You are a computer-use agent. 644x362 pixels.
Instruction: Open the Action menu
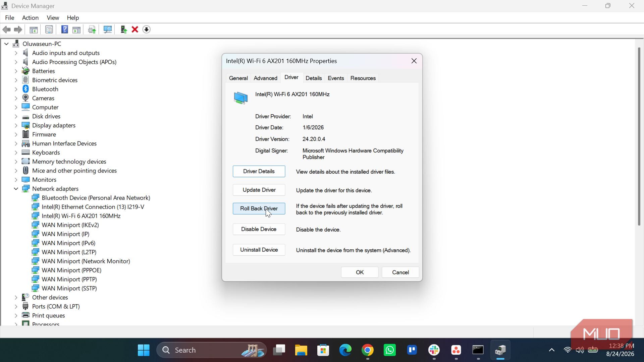[30, 17]
